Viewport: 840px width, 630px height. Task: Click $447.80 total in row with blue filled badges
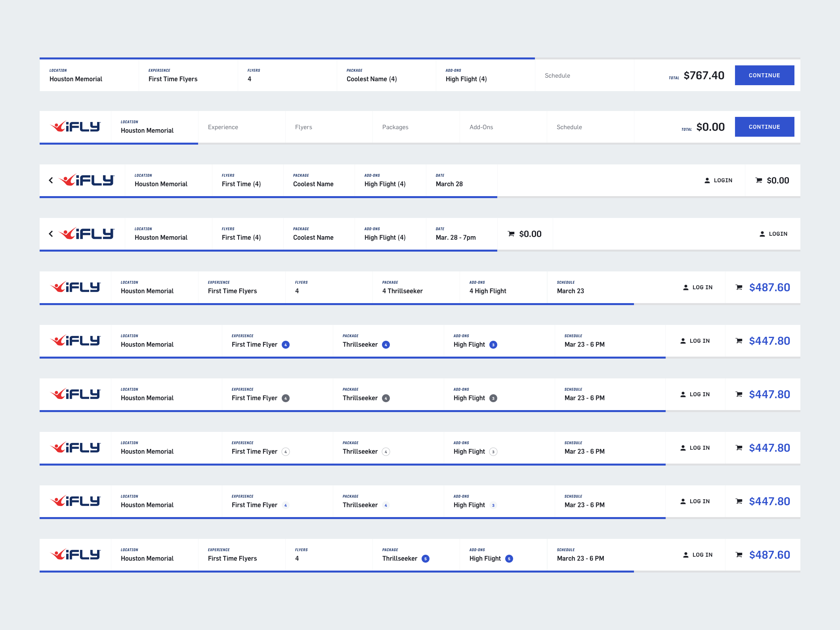pyautogui.click(x=769, y=341)
